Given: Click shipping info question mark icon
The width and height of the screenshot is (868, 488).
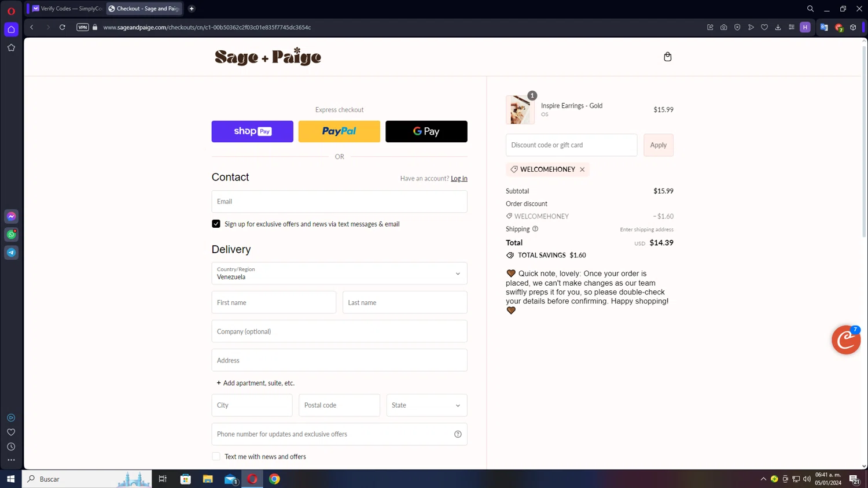Looking at the screenshot, I should tap(535, 229).
